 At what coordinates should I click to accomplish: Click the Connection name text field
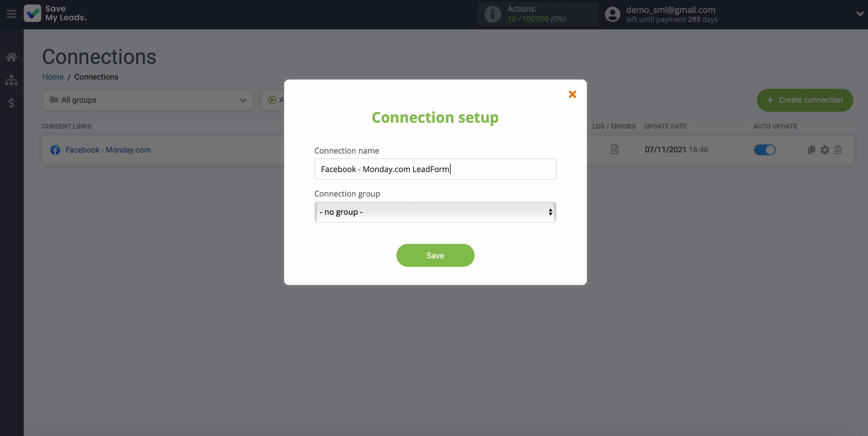click(435, 169)
